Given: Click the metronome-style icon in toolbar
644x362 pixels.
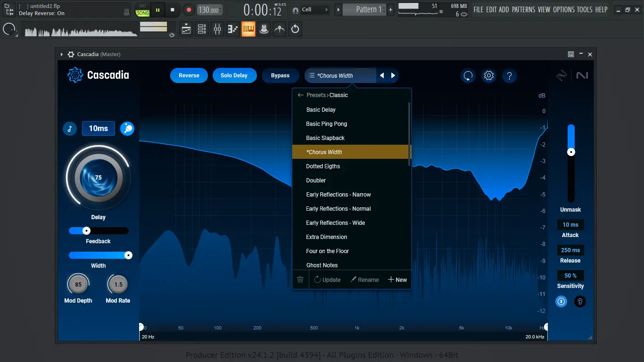Looking at the screenshot, I should coord(280,29).
